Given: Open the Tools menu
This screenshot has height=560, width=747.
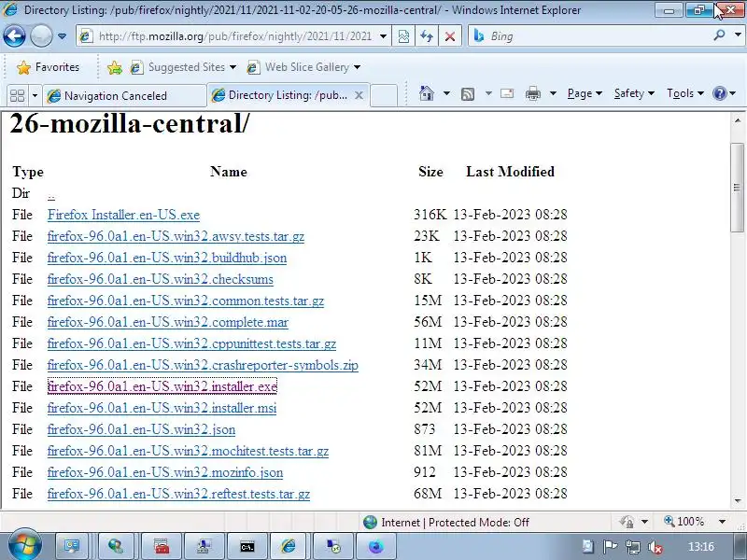Looking at the screenshot, I should (x=685, y=93).
